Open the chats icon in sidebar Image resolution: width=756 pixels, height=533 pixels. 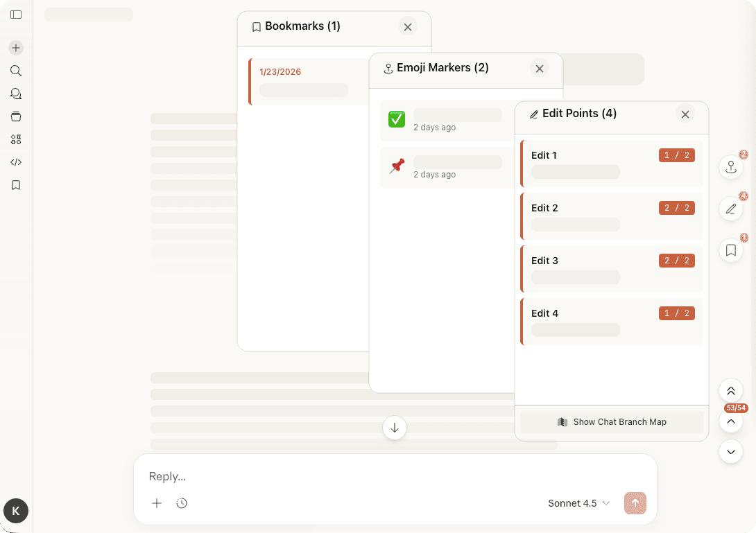coord(16,94)
